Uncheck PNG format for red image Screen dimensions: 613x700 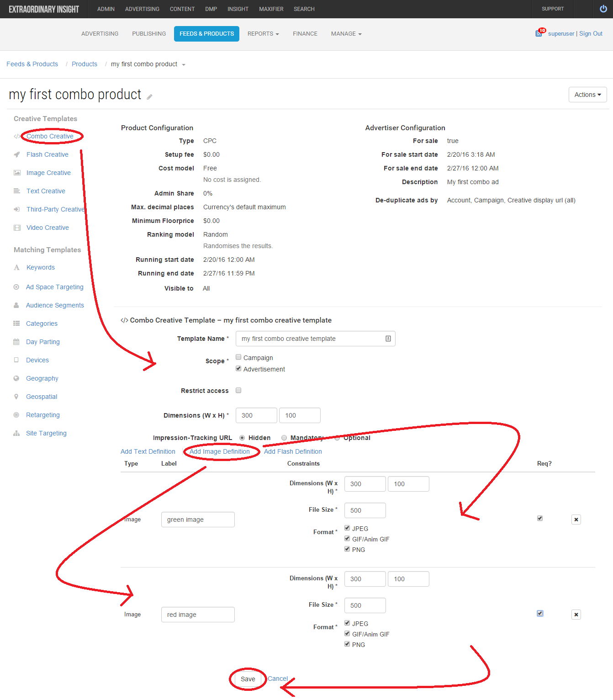347,644
